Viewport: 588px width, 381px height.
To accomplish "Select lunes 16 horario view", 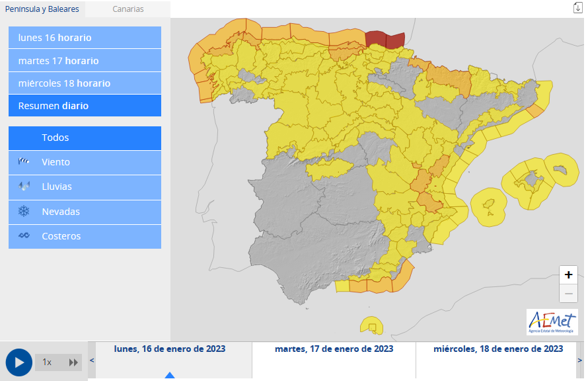I will (85, 38).
